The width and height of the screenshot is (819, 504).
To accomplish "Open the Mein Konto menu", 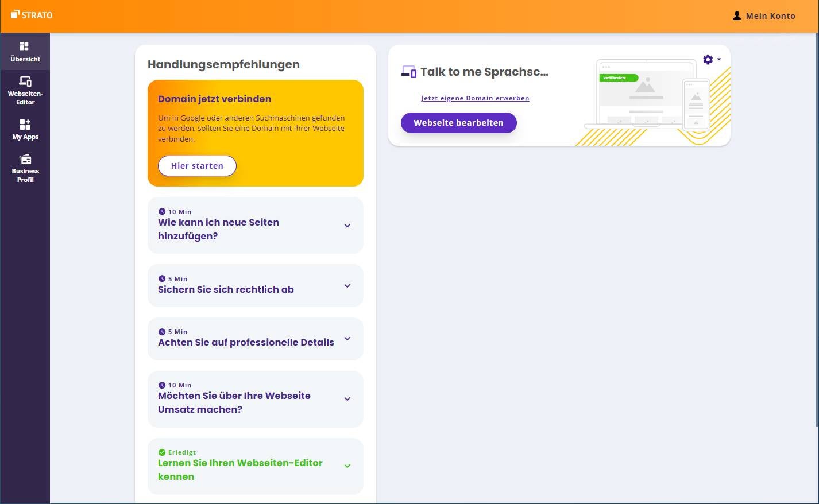I will (x=770, y=15).
